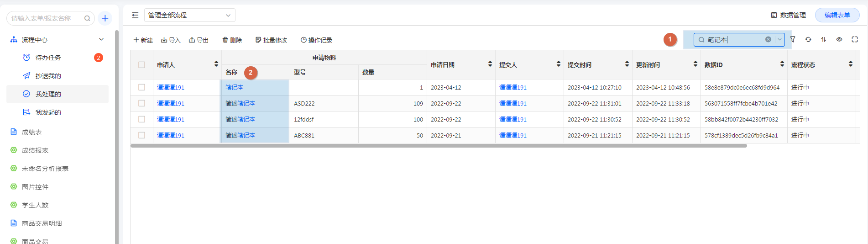Select the row dated 2023-04-12
The height and width of the screenshot is (244, 868).
[x=142, y=87]
